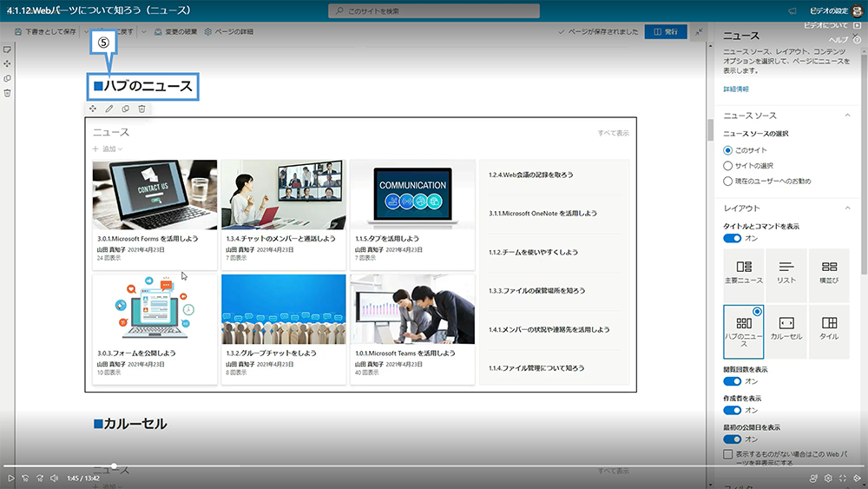Click the section edit icon in left rail
The image size is (868, 489).
[7, 50]
